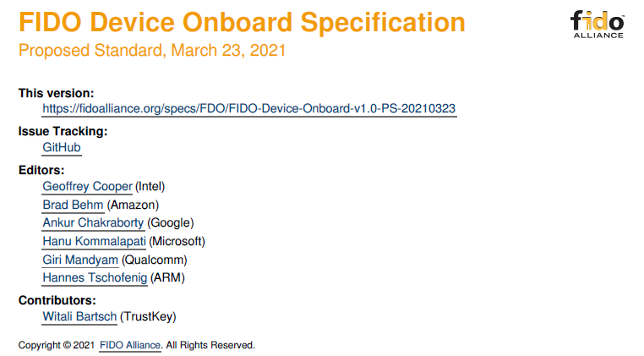Click the FIDO Device Onboard Specification title
Image resolution: width=644 pixels, height=356 pixels.
[x=242, y=23]
